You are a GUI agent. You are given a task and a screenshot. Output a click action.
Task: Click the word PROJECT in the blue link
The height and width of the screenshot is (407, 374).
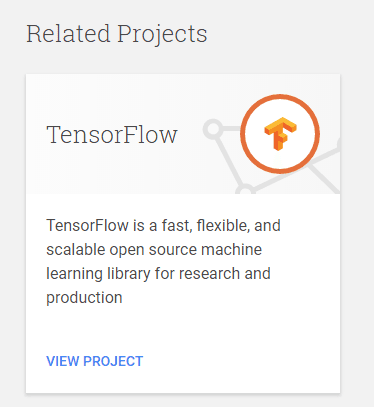point(113,361)
